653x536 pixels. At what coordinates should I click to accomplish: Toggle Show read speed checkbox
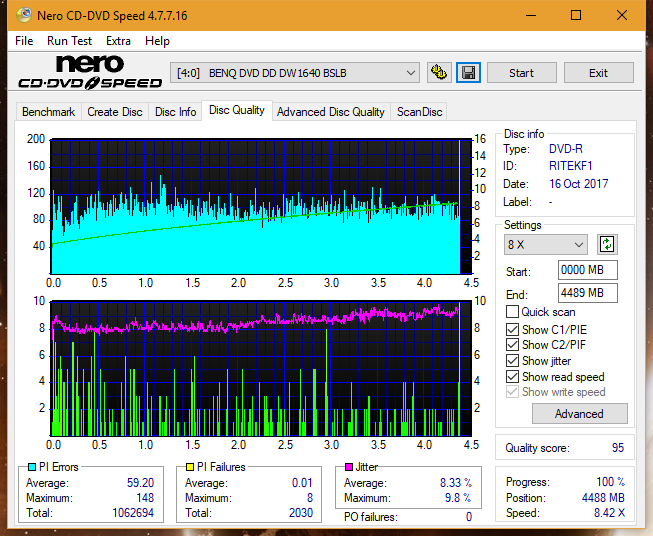(512, 376)
